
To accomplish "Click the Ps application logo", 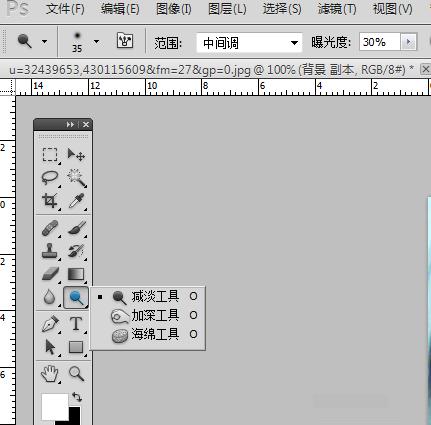I will pos(17,8).
